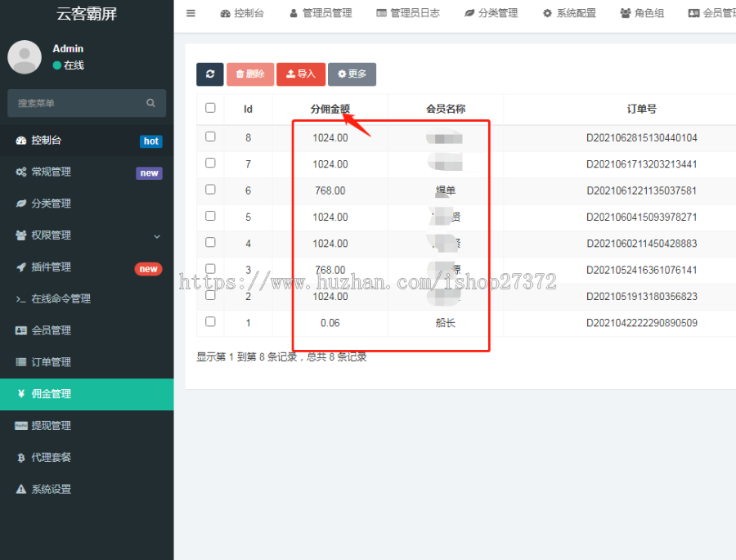Click the 768.00 amount in row Id 6
This screenshot has width=736, height=560.
click(330, 190)
